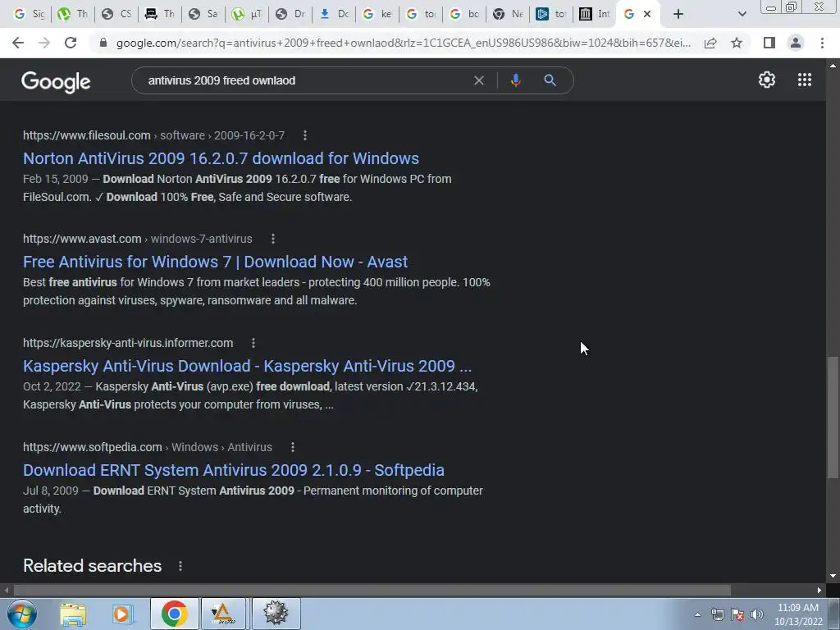840x630 pixels.
Task: Open more options for FileSoul result
Action: 305,135
